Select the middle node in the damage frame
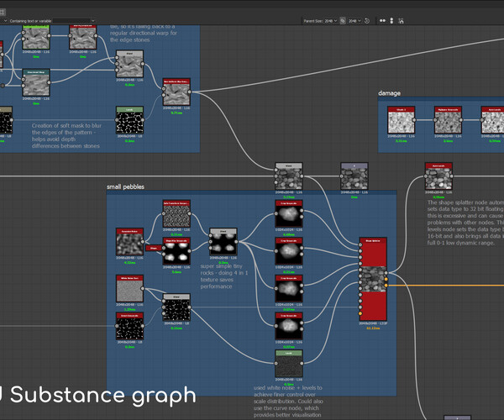 coord(448,120)
